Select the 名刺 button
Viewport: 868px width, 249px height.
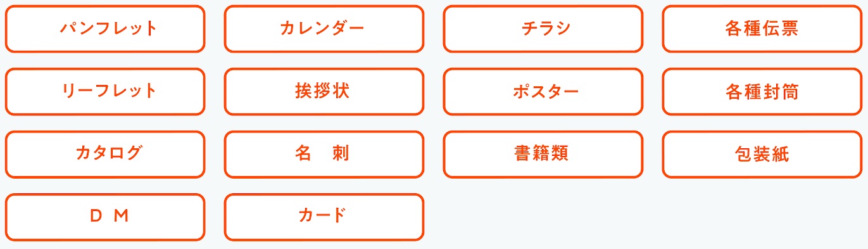324,154
